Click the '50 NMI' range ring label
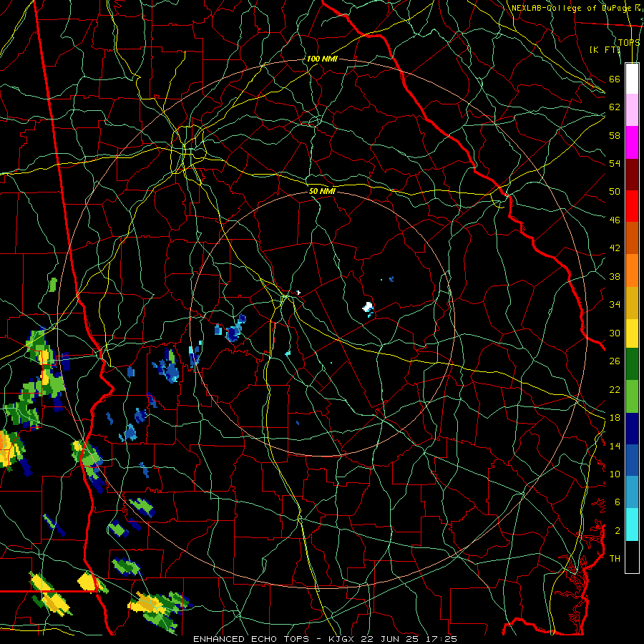Image resolution: width=644 pixels, height=644 pixels. click(x=323, y=191)
